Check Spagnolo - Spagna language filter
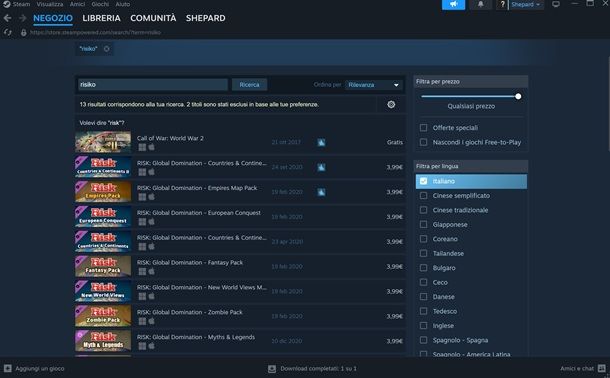The width and height of the screenshot is (610, 378). coord(423,340)
